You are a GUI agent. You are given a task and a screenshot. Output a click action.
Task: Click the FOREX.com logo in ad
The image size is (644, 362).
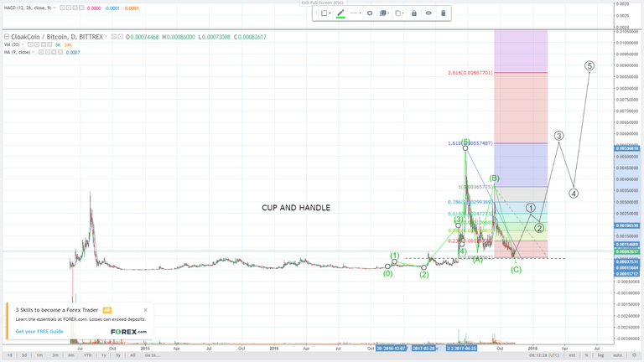(128, 331)
